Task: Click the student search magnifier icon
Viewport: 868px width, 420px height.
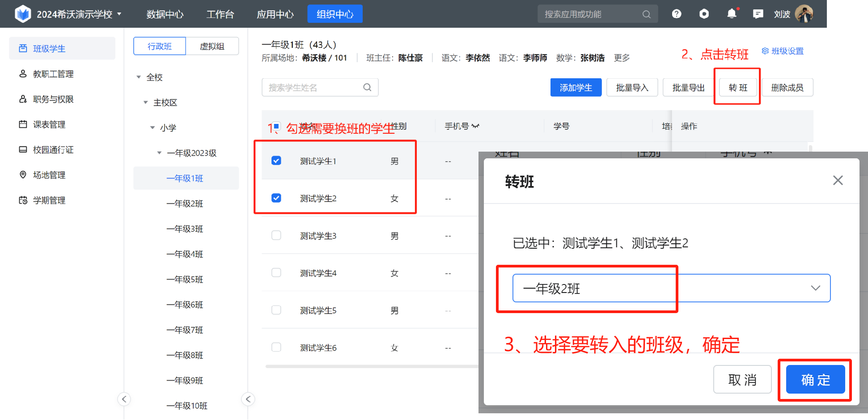Action: [x=367, y=87]
